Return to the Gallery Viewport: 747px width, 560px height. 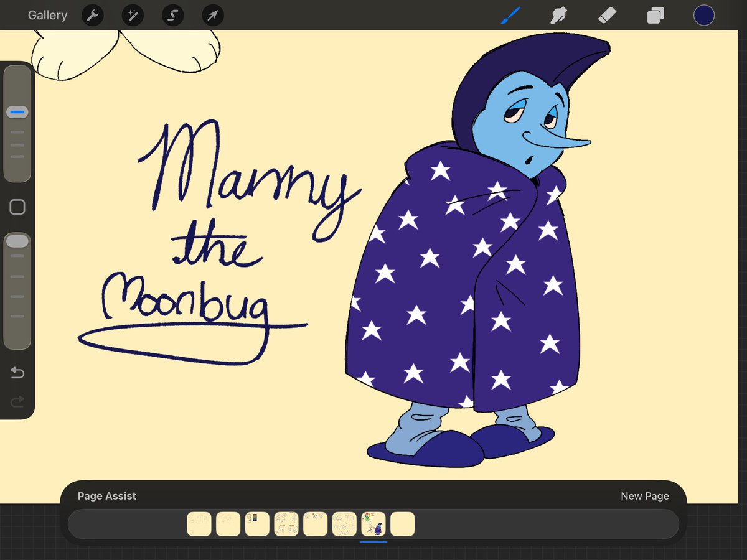tap(47, 16)
